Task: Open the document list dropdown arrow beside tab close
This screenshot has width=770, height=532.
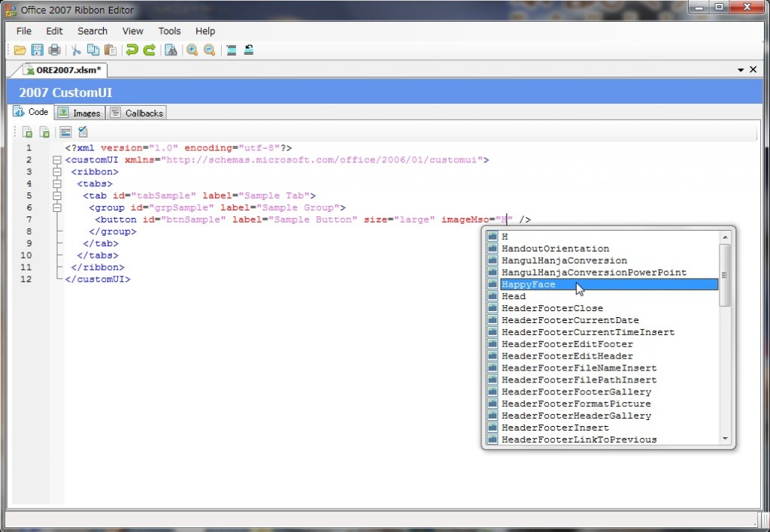Action: pyautogui.click(x=741, y=70)
